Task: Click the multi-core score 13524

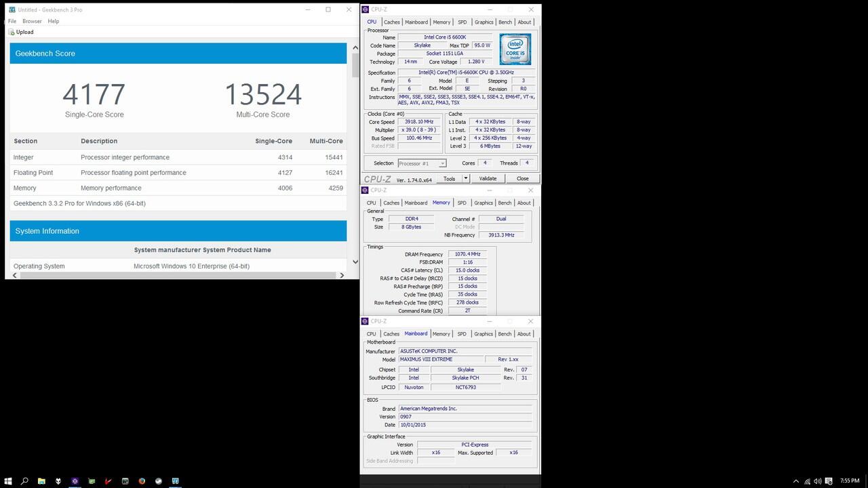Action: tap(263, 94)
